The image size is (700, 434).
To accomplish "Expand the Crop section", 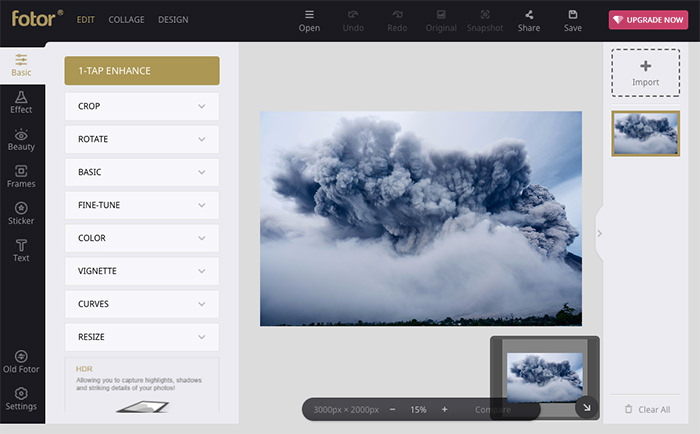I will (x=141, y=106).
